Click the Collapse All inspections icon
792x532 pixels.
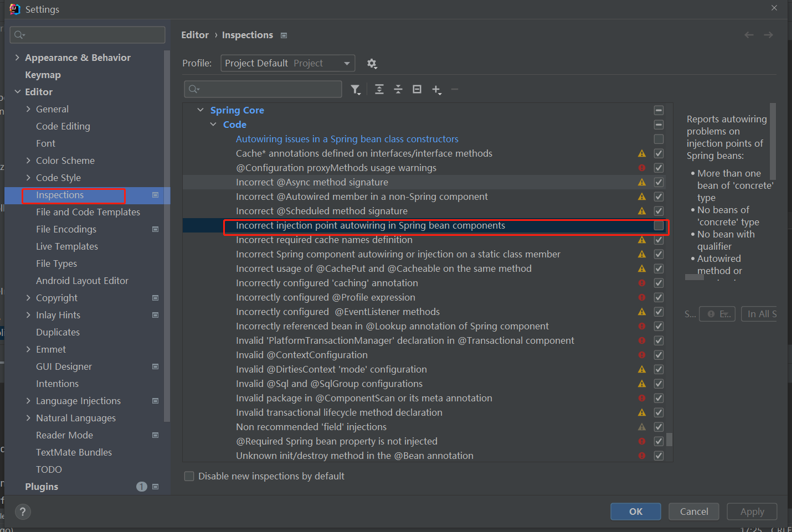(x=398, y=89)
